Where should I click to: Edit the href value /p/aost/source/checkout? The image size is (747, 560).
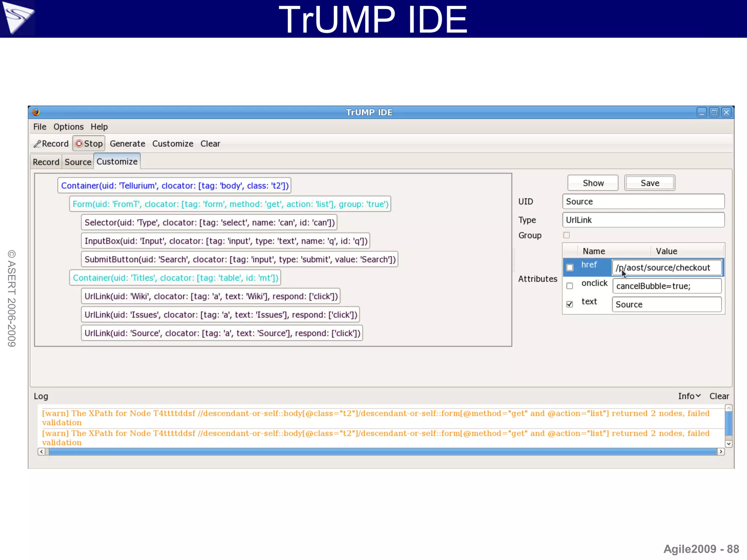(667, 268)
